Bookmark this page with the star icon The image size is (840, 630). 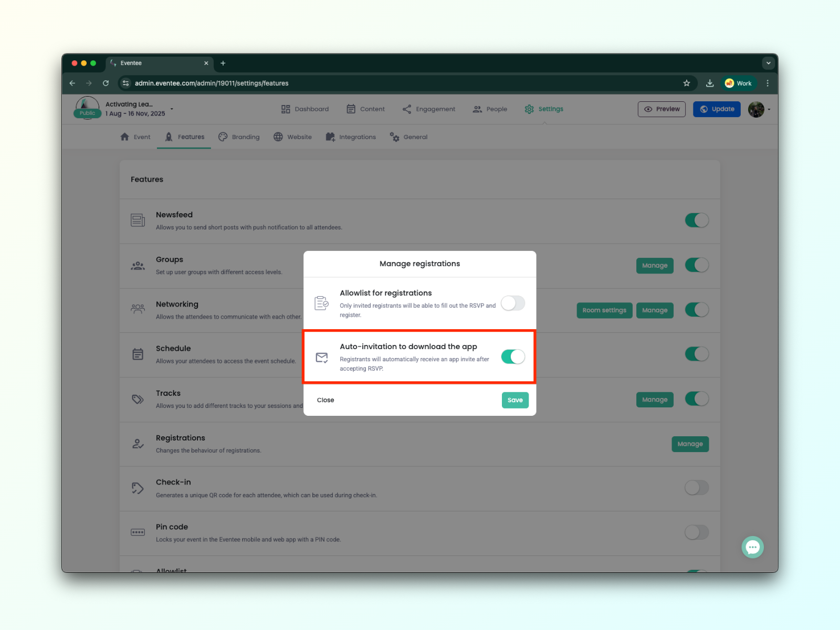(x=687, y=83)
